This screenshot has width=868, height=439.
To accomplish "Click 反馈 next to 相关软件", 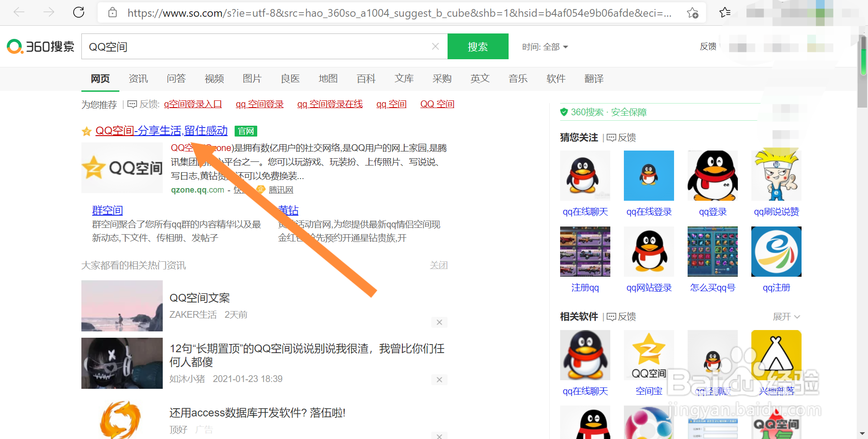I will tap(622, 316).
